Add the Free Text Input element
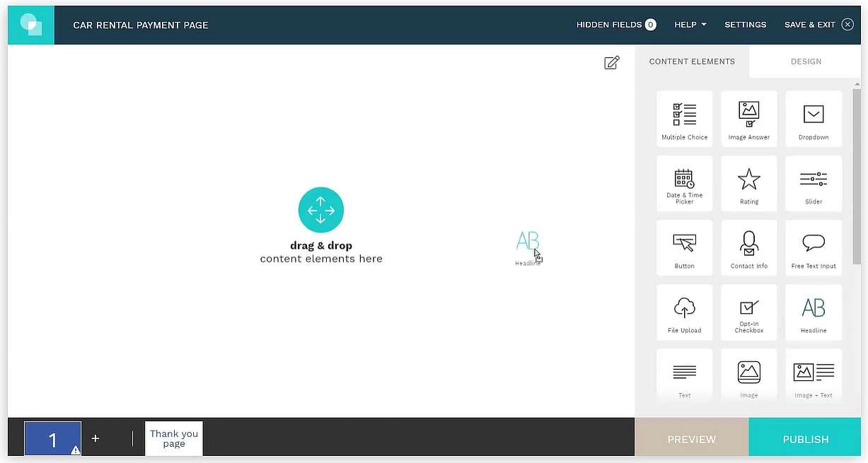The width and height of the screenshot is (868, 463). point(813,247)
